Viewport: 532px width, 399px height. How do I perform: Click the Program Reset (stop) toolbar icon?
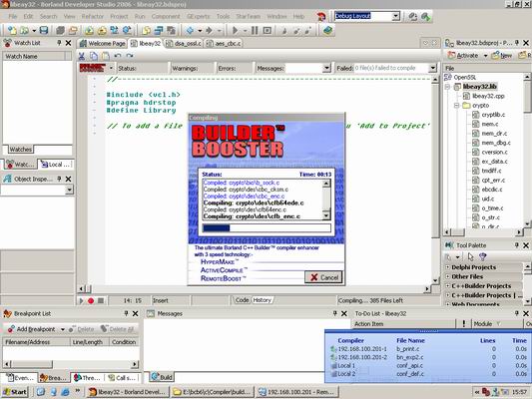click(x=267, y=31)
